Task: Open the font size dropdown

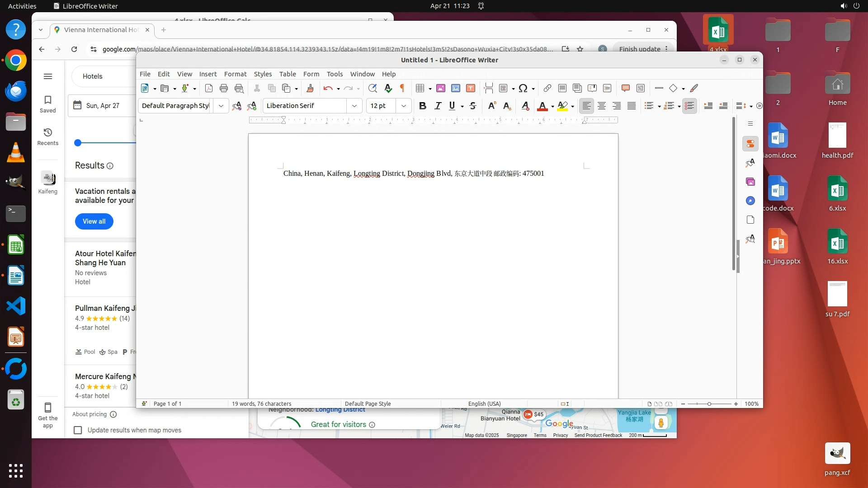Action: click(403, 106)
